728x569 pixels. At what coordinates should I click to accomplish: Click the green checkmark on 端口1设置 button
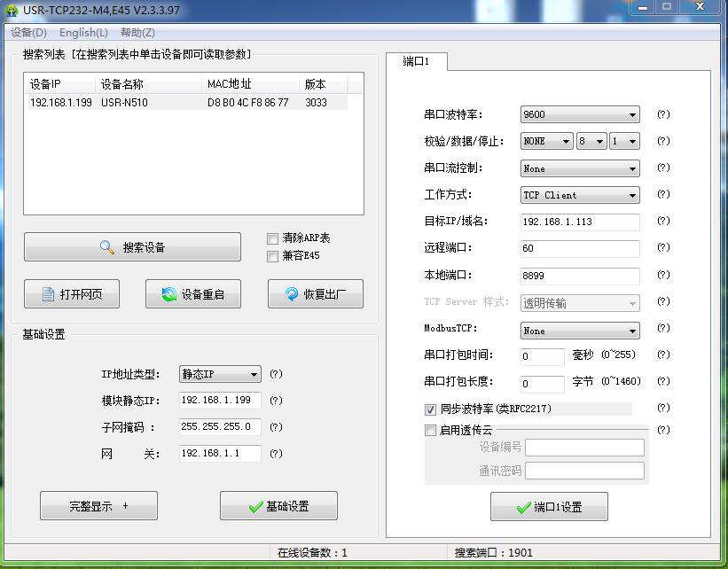(523, 508)
